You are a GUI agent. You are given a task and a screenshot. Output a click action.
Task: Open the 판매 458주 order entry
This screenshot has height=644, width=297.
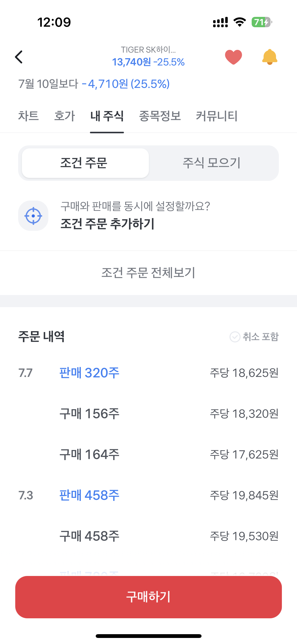[x=148, y=495]
